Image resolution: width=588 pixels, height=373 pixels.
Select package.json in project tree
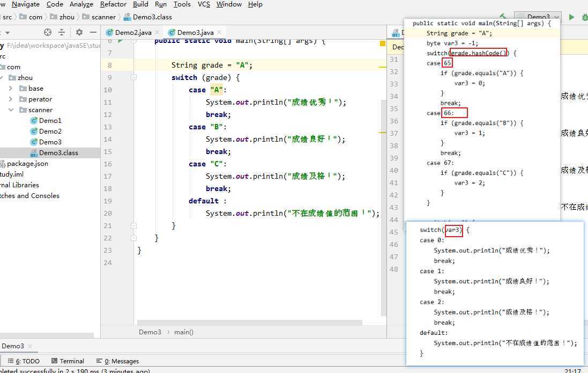(x=27, y=164)
